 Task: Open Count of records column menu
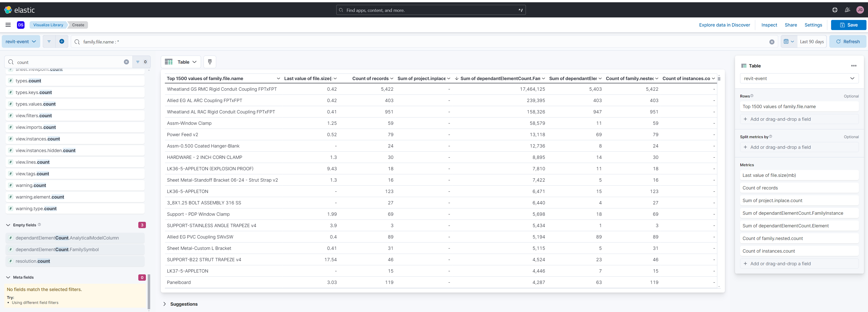tap(392, 78)
